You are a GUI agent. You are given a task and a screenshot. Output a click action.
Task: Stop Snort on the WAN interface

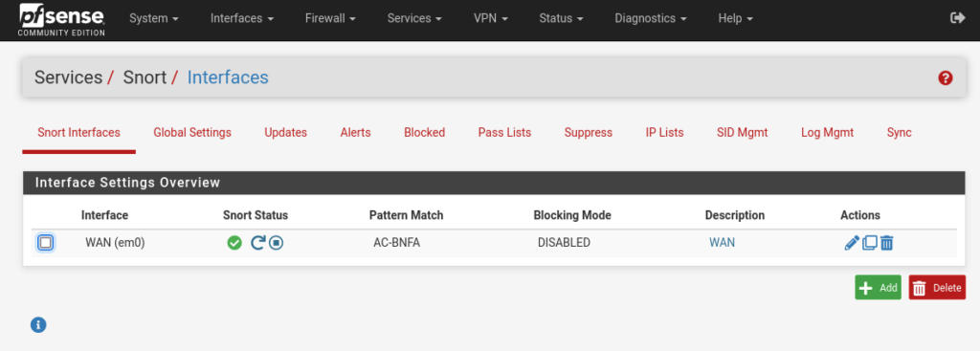277,243
